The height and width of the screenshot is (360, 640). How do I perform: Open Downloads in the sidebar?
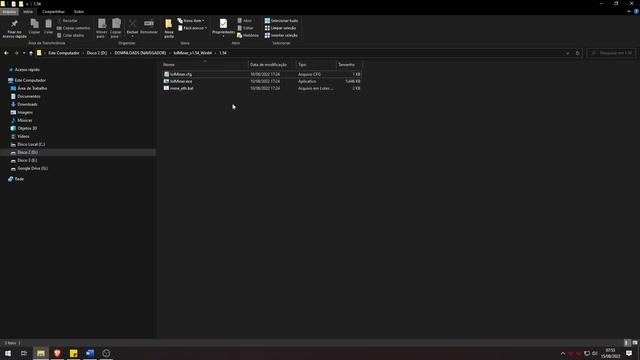(27, 104)
